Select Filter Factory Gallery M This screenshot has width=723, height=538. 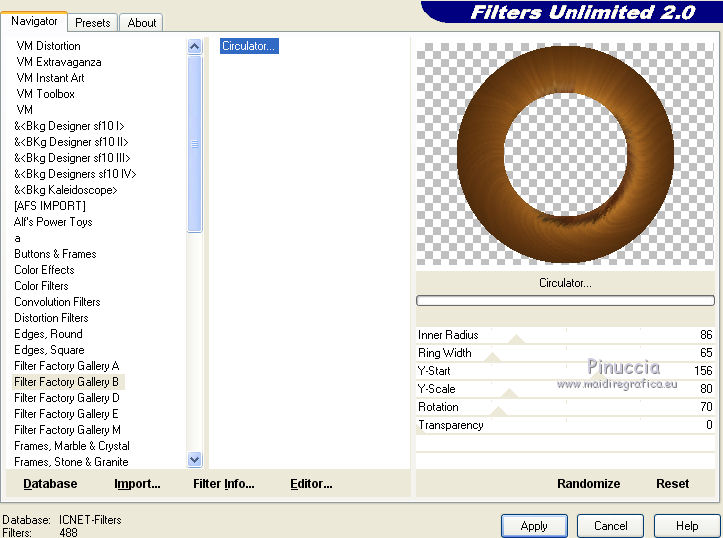(67, 430)
